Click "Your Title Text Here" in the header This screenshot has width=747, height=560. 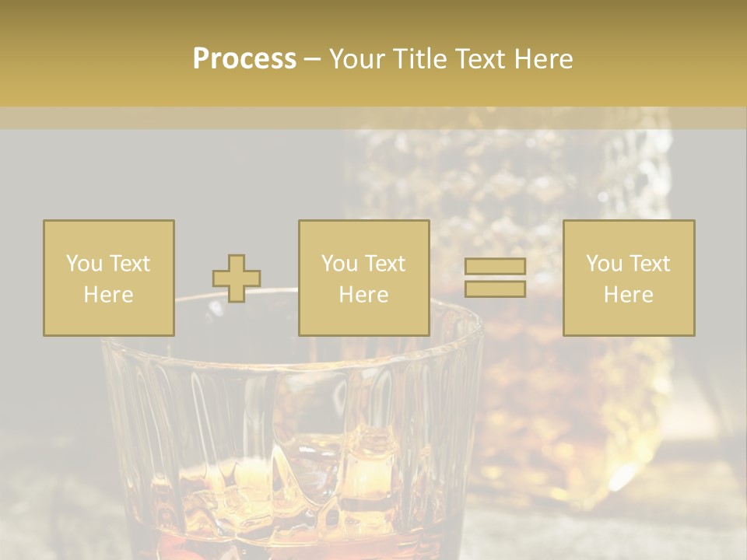click(451, 59)
